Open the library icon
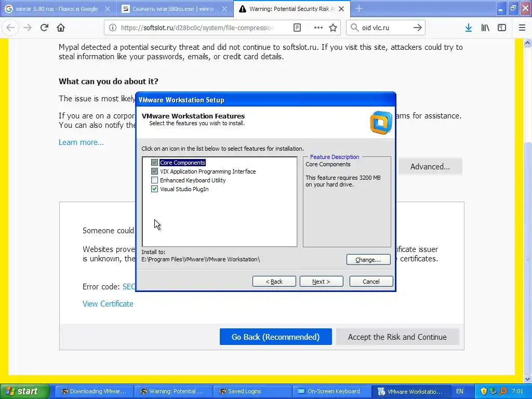The image size is (532, 399). 485,28
